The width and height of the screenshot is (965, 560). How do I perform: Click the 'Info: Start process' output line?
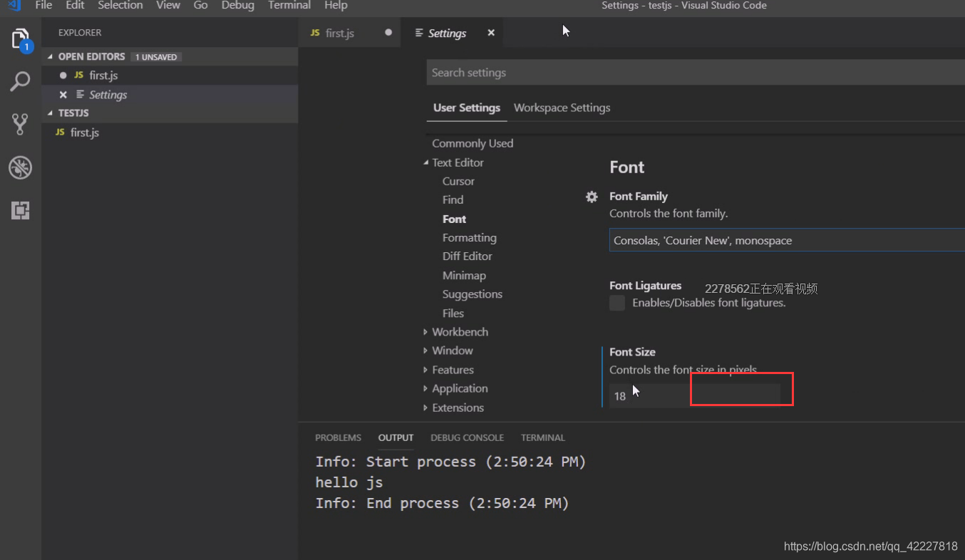[450, 462]
